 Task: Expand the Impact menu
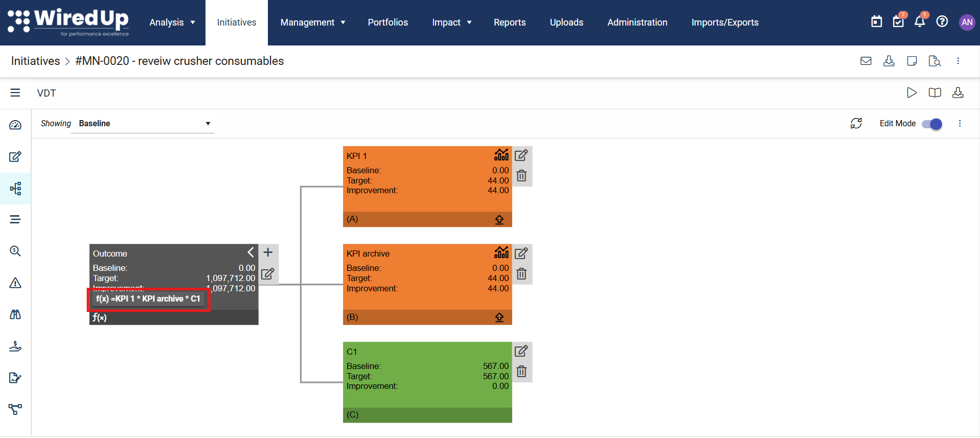pyautogui.click(x=451, y=22)
